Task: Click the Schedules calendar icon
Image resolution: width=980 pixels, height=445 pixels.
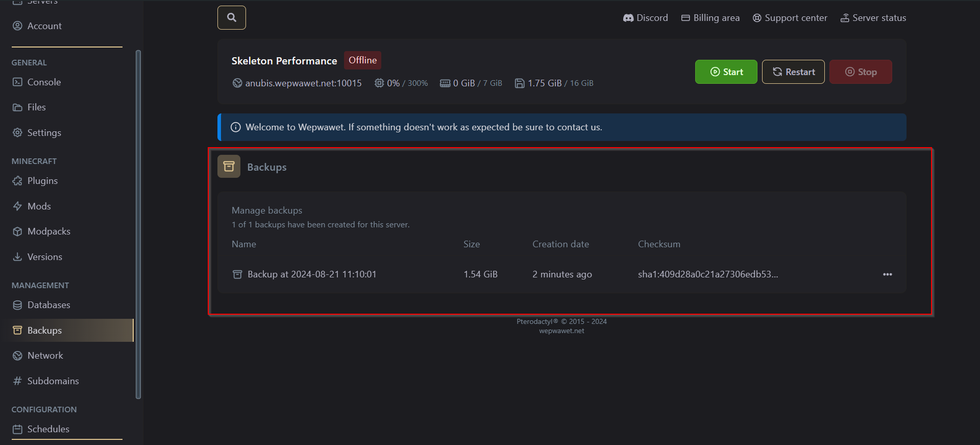Action: 17,429
